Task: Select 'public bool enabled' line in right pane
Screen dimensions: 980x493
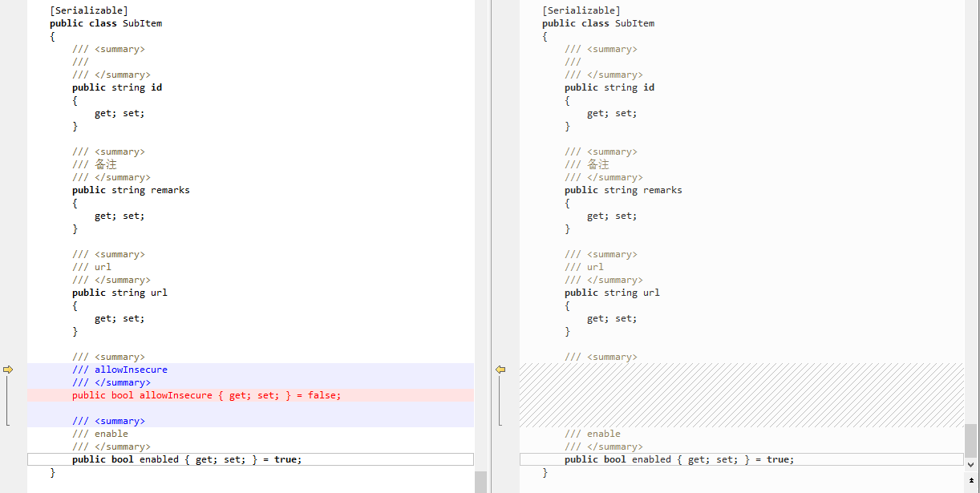Action: pyautogui.click(x=678, y=459)
